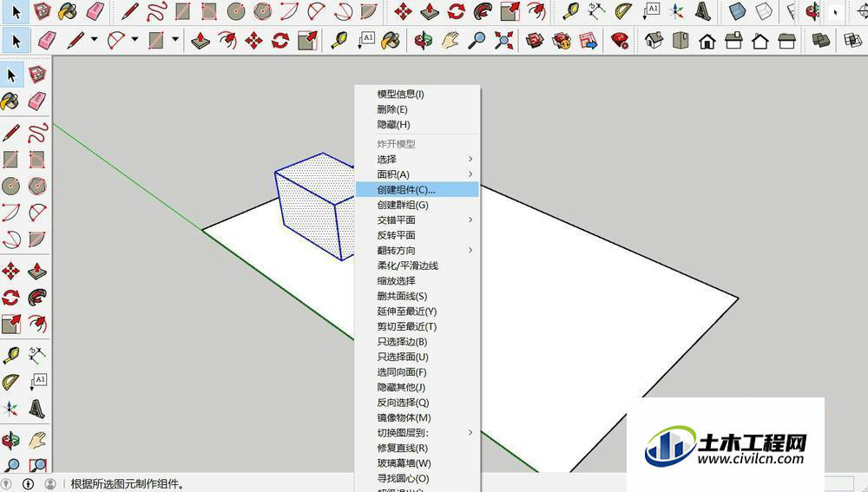
Task: Open 3D Warehouse from second toolbar row
Action: pyautogui.click(x=535, y=41)
